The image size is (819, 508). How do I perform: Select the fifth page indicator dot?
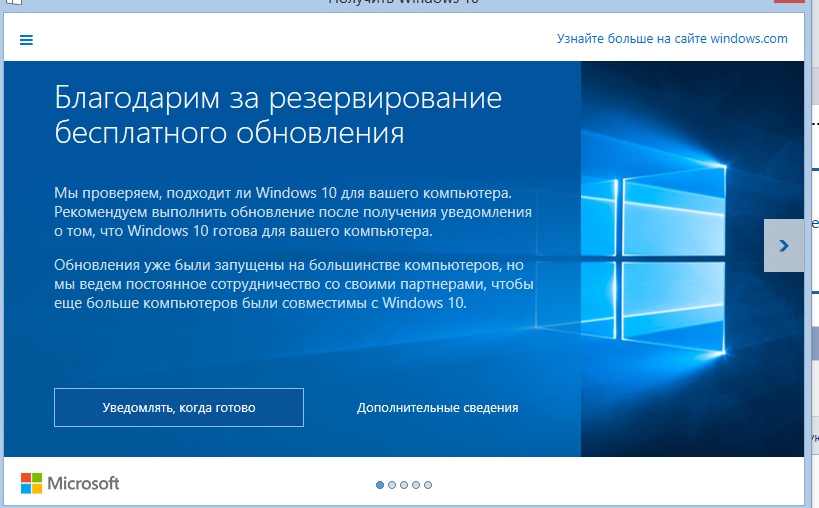[428, 485]
